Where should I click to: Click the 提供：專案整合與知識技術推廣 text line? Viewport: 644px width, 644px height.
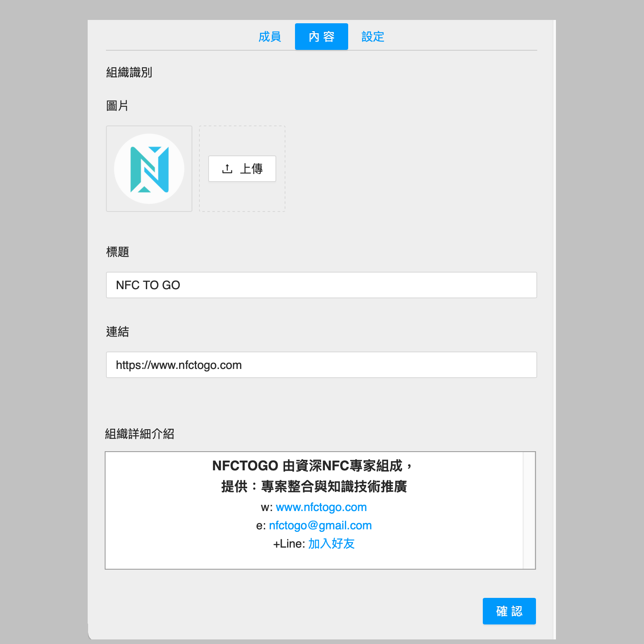click(x=314, y=487)
